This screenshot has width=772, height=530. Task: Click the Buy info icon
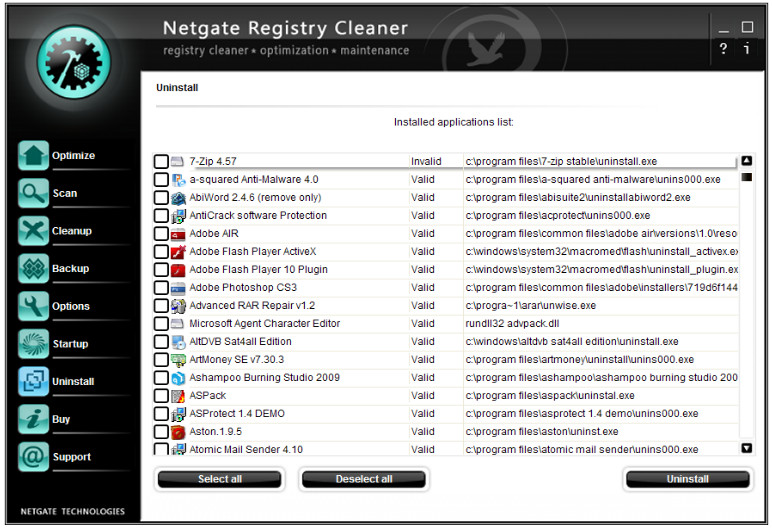click(33, 419)
